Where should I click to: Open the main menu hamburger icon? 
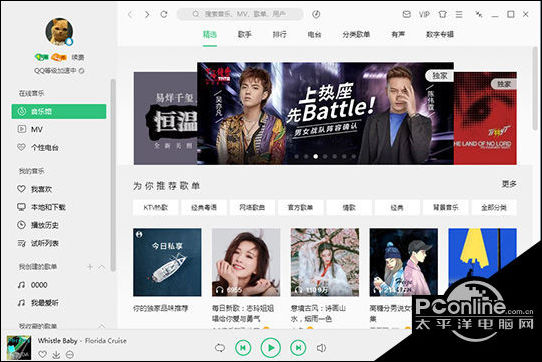point(459,15)
